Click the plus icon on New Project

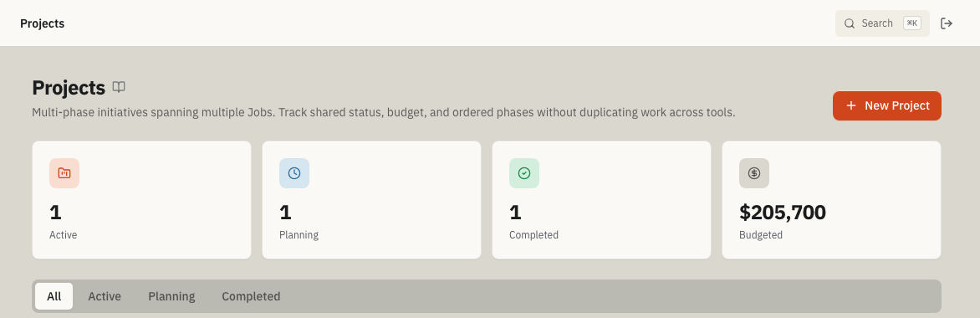850,105
